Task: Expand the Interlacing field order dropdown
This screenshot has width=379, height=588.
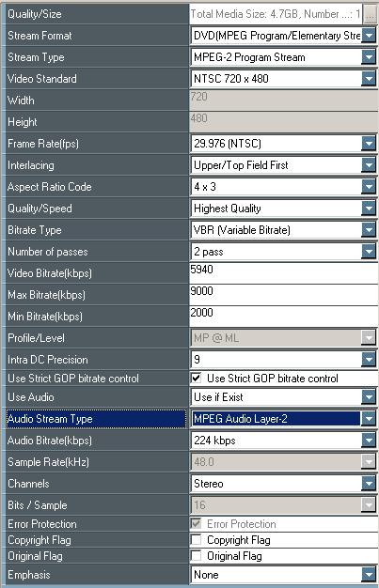Action: [369, 165]
